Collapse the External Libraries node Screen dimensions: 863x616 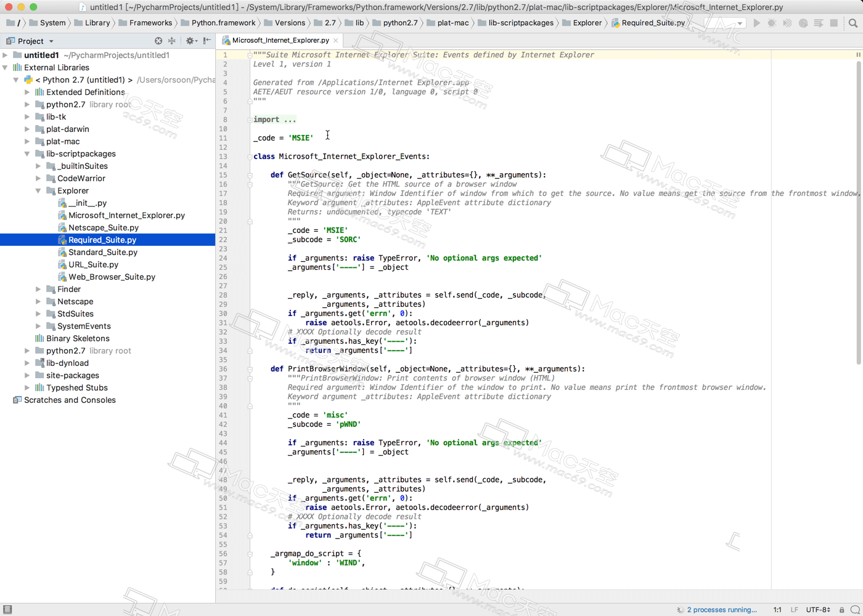point(5,67)
